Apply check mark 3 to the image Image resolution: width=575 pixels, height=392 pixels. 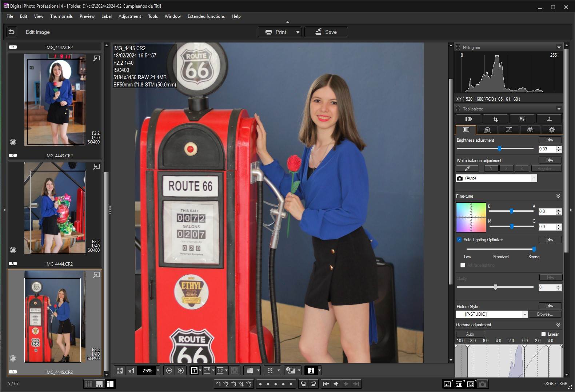[233, 384]
